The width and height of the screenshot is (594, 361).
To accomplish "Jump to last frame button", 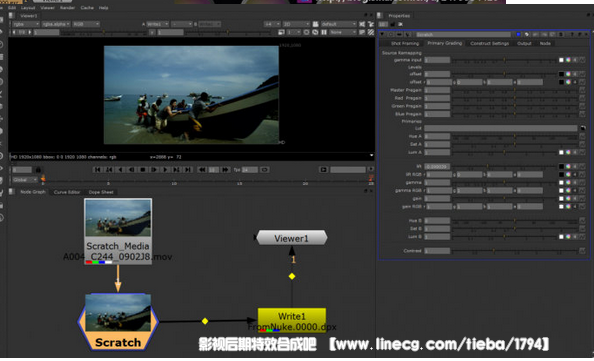I will coord(188,170).
